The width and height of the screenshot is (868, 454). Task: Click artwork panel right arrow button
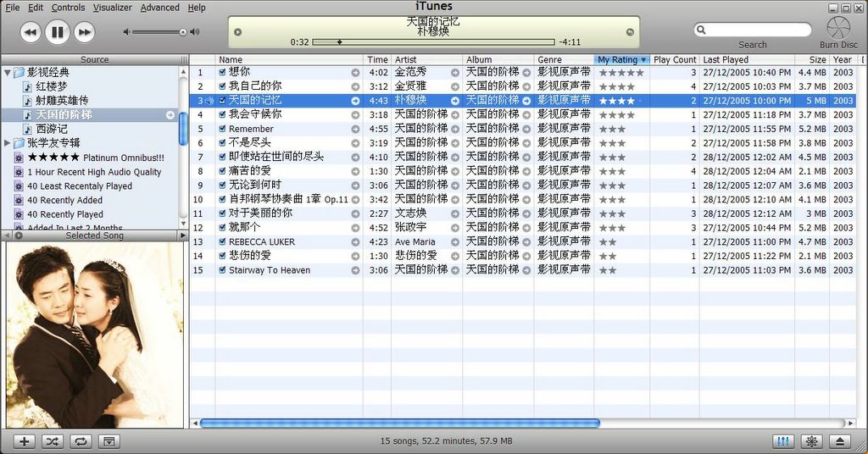point(183,235)
